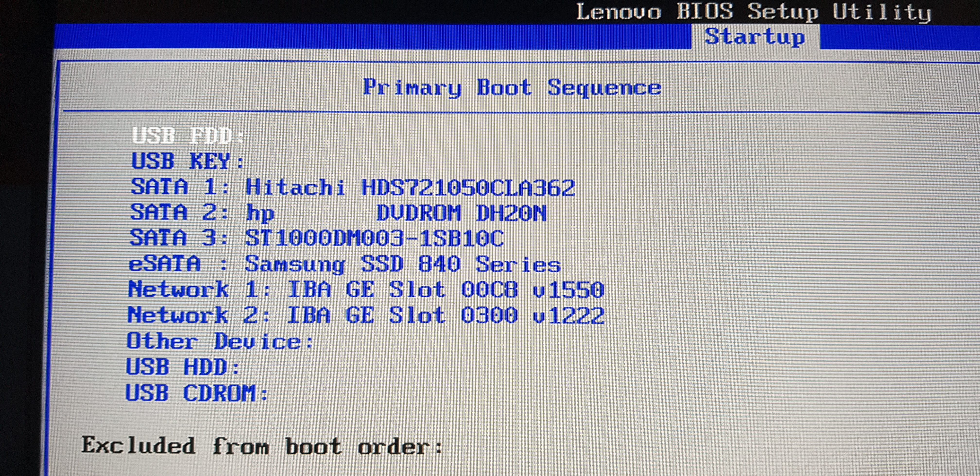
Task: Click the Excluded from boot order label
Action: click(x=262, y=445)
